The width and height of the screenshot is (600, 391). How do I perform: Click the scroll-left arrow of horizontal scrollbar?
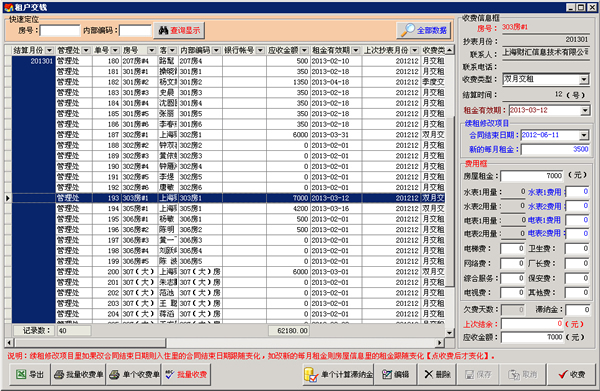(9, 342)
